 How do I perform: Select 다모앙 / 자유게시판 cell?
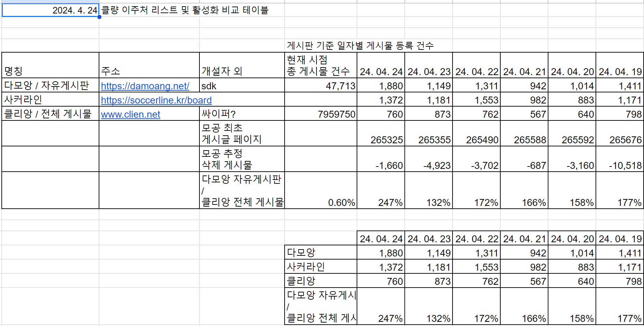51,85
